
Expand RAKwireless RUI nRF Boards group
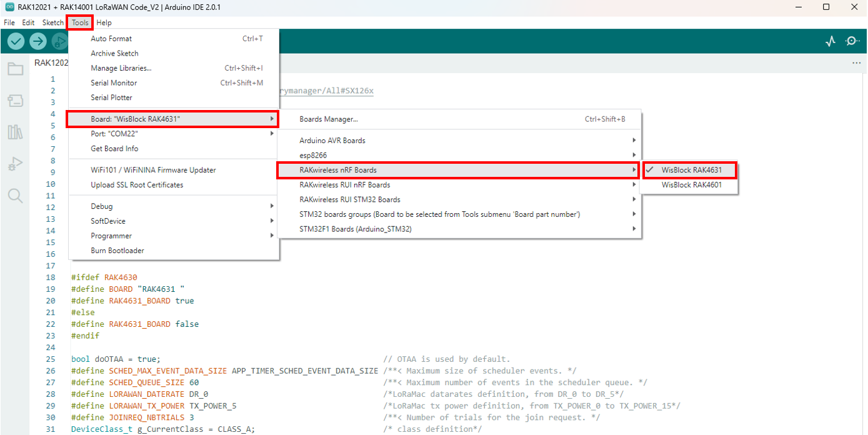point(459,185)
